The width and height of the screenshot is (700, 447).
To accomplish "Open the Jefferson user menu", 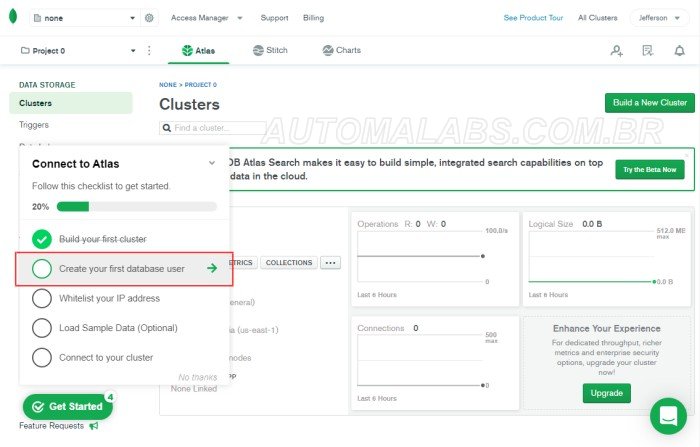I will pyautogui.click(x=659, y=18).
